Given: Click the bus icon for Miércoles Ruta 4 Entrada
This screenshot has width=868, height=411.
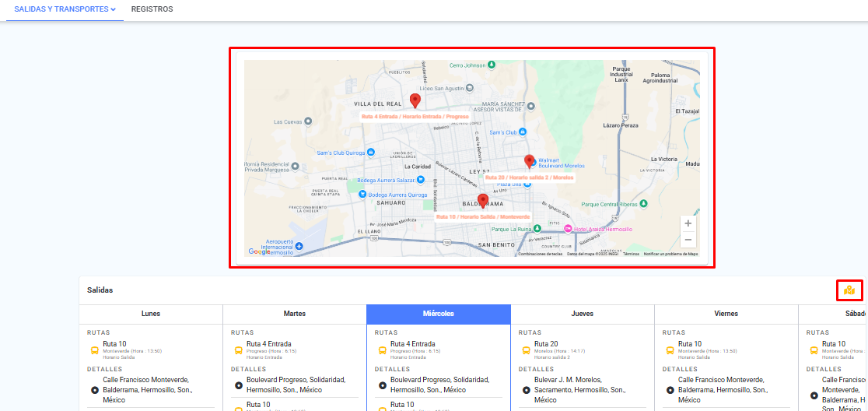Looking at the screenshot, I should tap(383, 350).
